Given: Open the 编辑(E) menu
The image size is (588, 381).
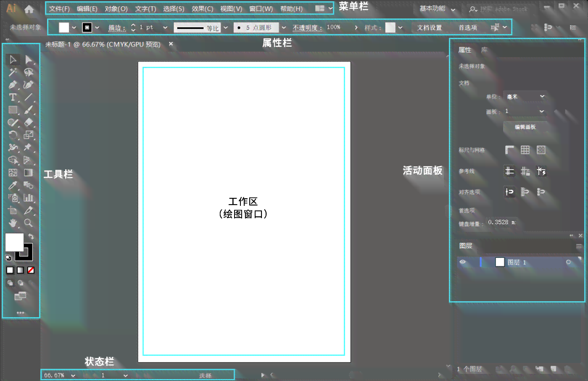Looking at the screenshot, I should (x=87, y=9).
